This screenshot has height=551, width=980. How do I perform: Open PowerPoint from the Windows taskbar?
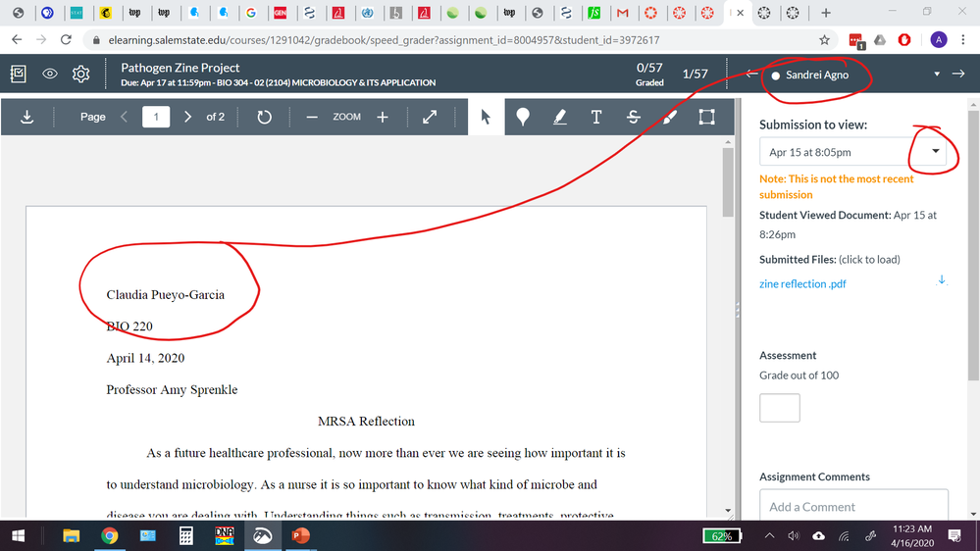pyautogui.click(x=299, y=535)
